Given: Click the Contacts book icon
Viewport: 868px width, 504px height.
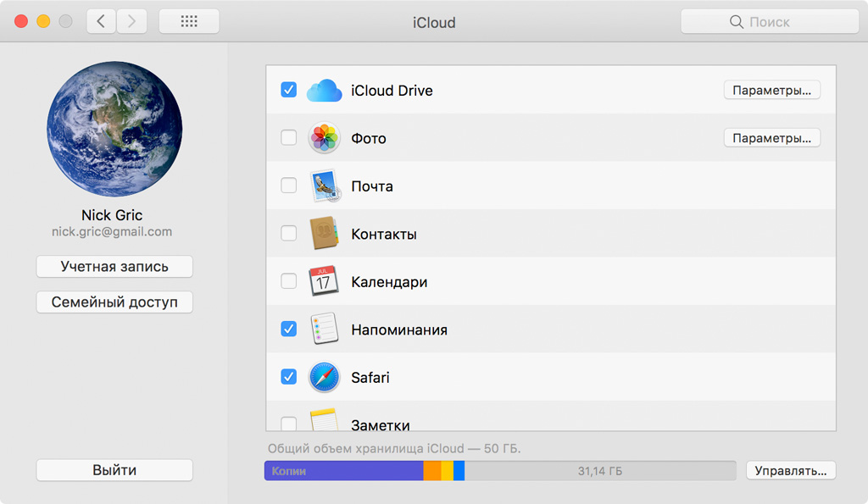Looking at the screenshot, I should (324, 234).
